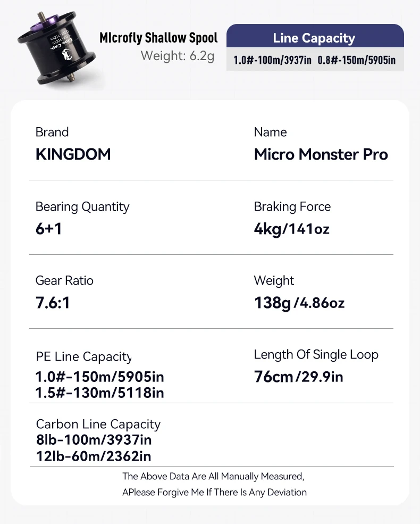Click the spool weight 6.2g text
420x524 pixels.
(177, 55)
